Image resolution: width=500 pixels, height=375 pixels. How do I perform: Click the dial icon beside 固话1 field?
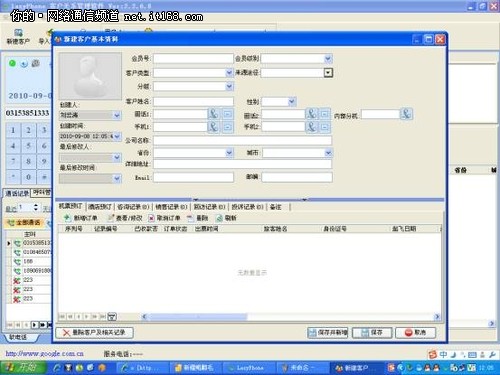[x=213, y=114]
